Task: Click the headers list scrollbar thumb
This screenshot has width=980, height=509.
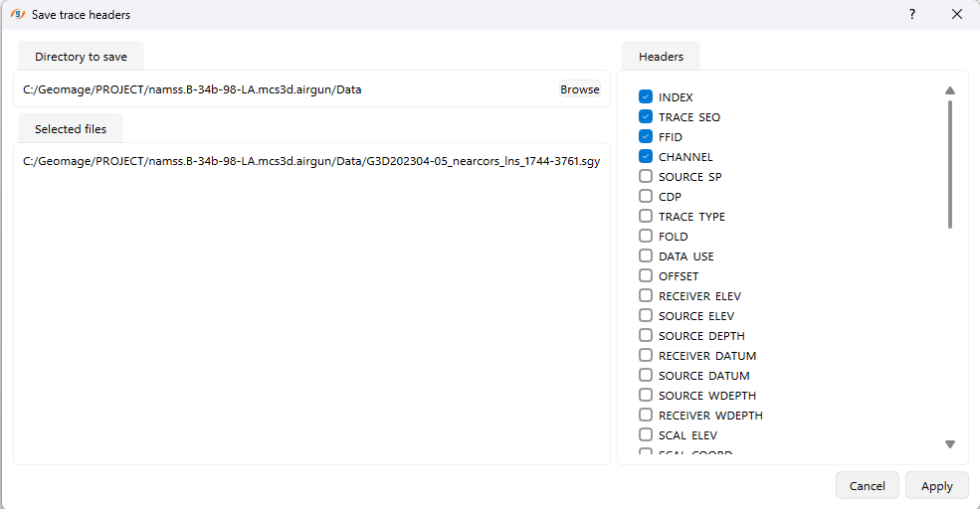Action: (x=950, y=164)
